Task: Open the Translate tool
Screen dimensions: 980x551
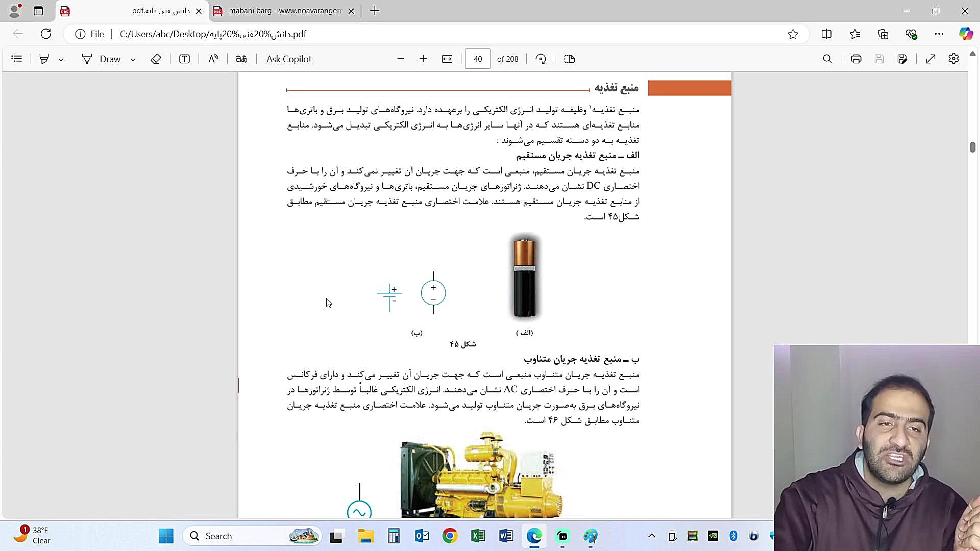Action: point(241,59)
